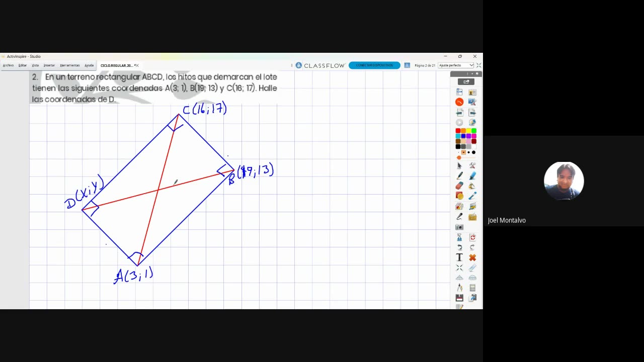Click the Undo arrow

tap(459, 247)
